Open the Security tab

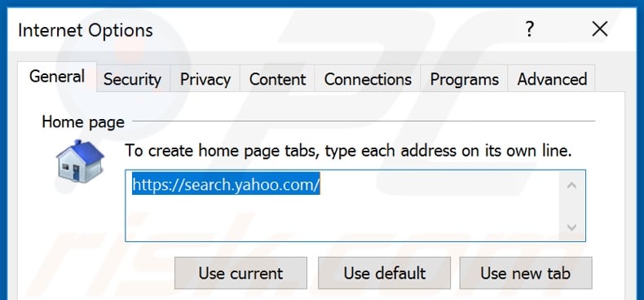point(132,79)
